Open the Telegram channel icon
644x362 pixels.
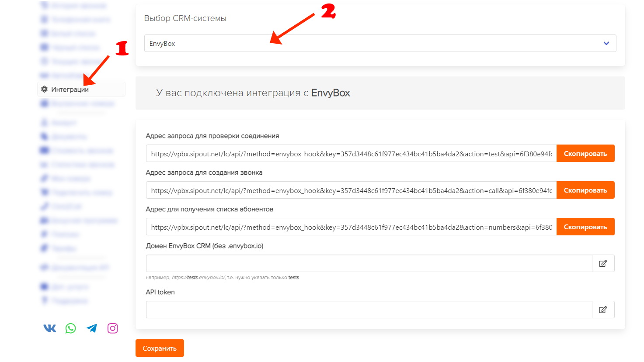pyautogui.click(x=92, y=328)
